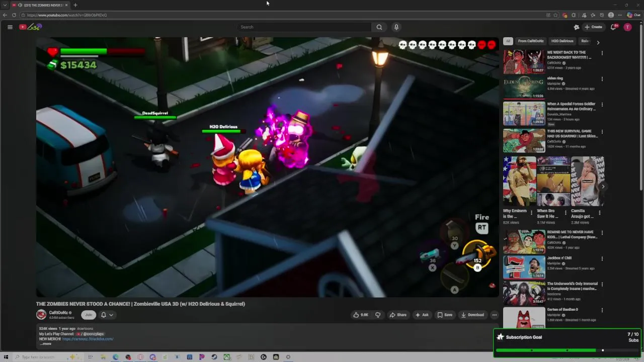Open options for the Garten of BanBan video

(602, 310)
